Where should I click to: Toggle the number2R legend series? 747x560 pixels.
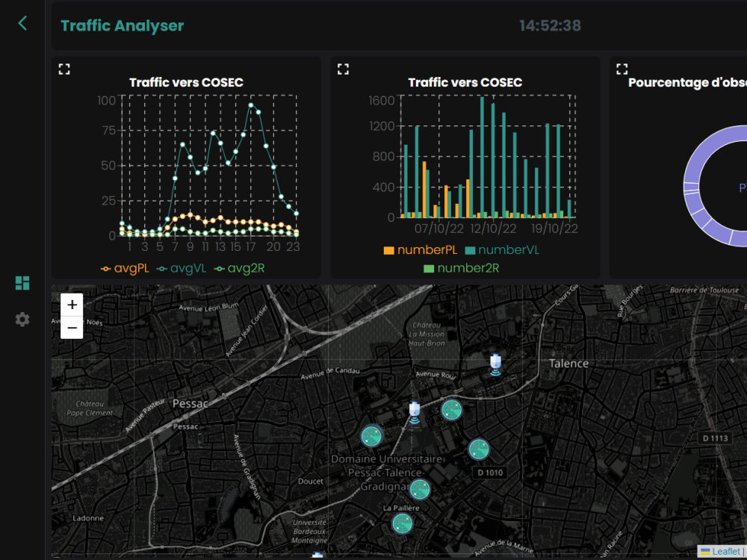coord(461,268)
